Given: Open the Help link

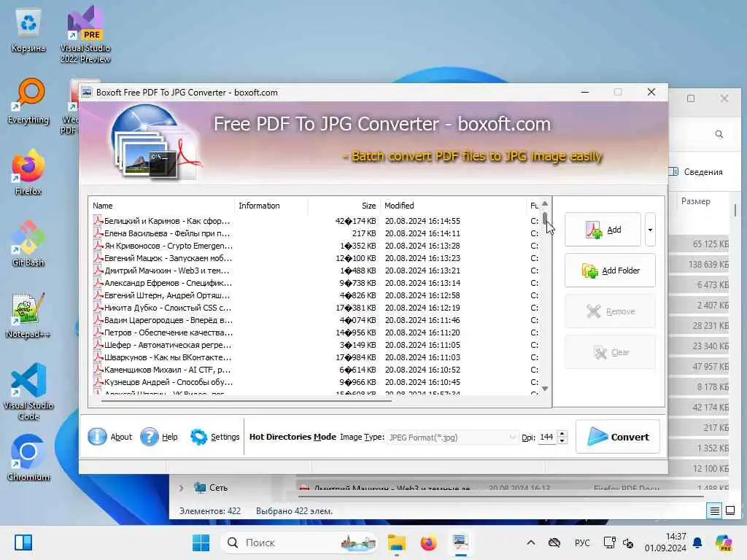Looking at the screenshot, I should tap(169, 437).
